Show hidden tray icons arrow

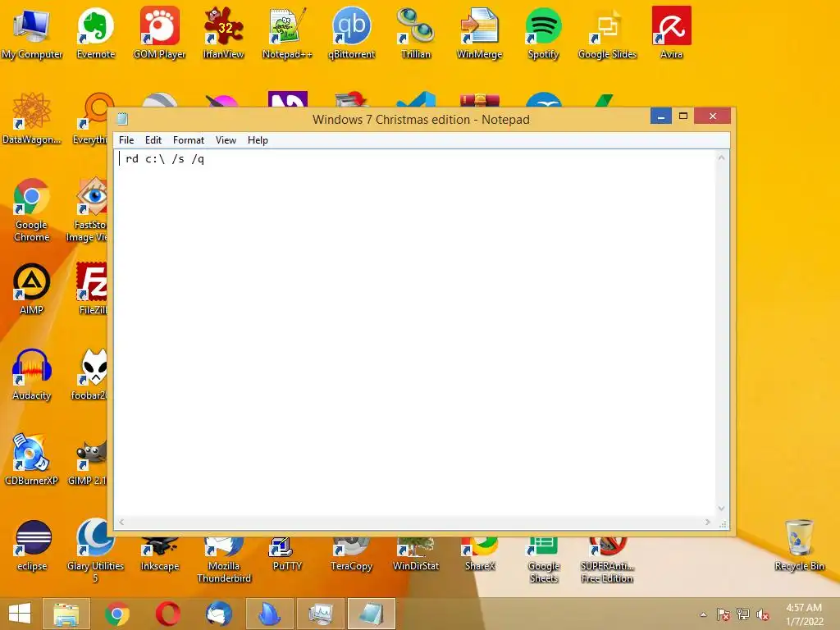coord(704,614)
